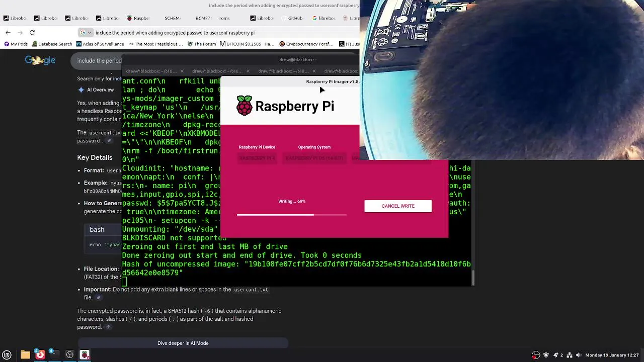Open OBS Studio from the taskbar
Viewport: 644px width, 362px height.
[70, 355]
